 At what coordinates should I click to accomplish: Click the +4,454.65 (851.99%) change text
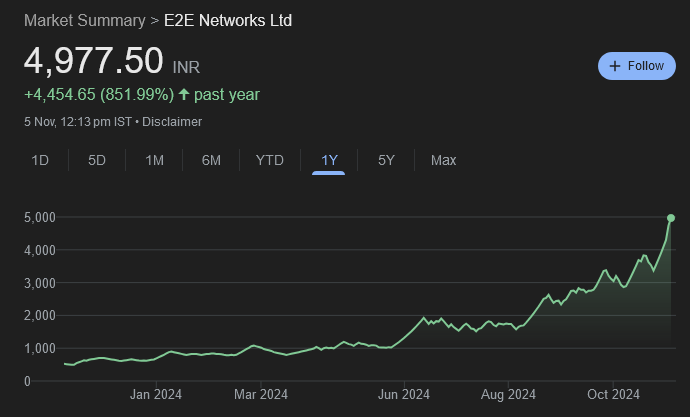pos(99,95)
